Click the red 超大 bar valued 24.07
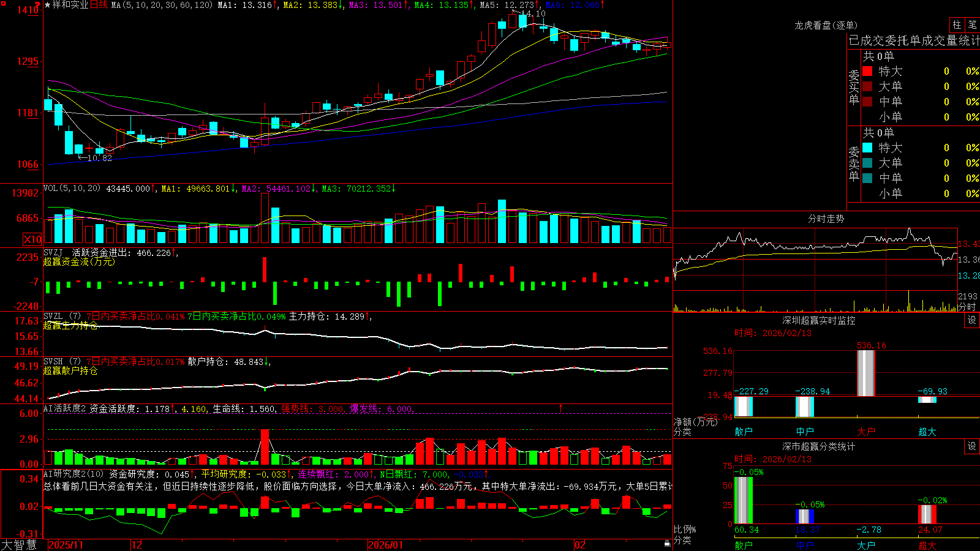980x551 pixels. click(927, 514)
